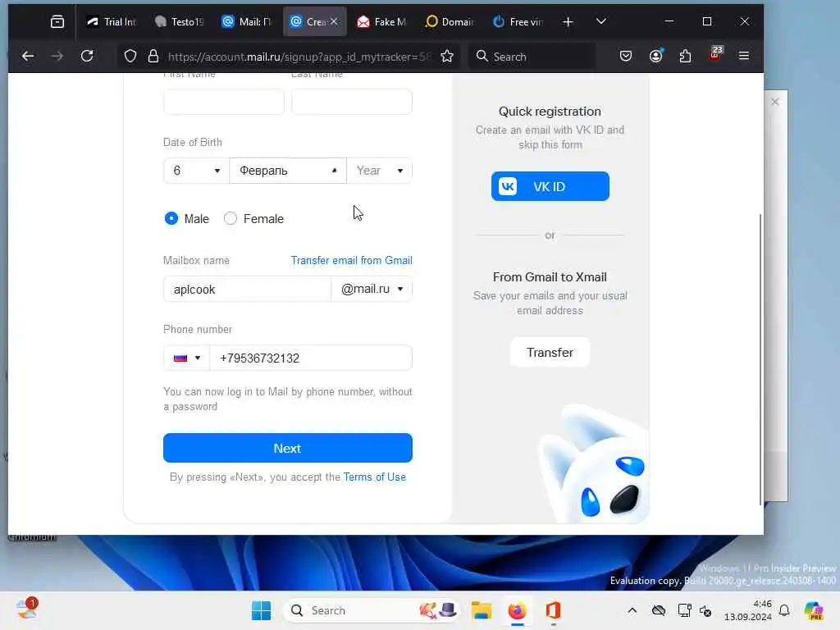This screenshot has width=840, height=630.
Task: Click the Mailbox name field with aplcook
Action: 247,290
